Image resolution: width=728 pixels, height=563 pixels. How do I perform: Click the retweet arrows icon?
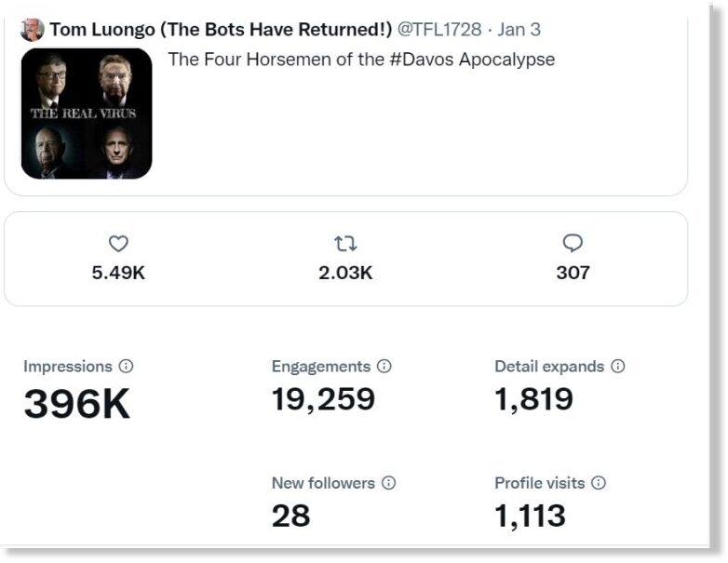coord(345,244)
